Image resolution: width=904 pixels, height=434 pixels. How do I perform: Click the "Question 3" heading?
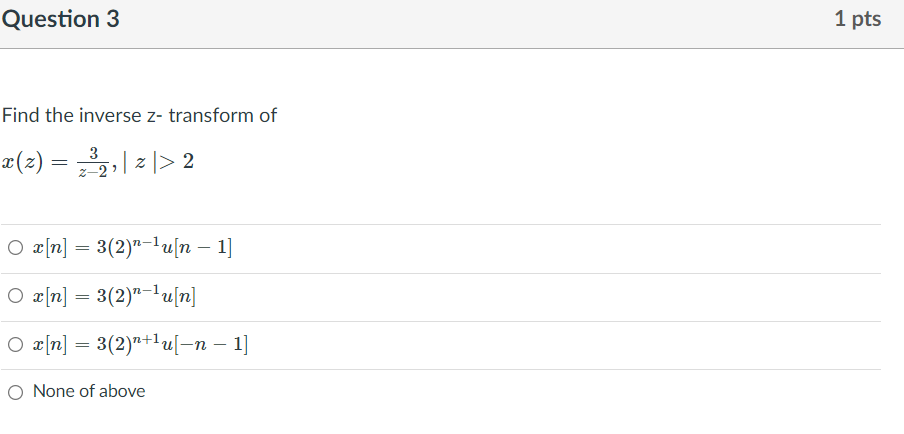61,19
